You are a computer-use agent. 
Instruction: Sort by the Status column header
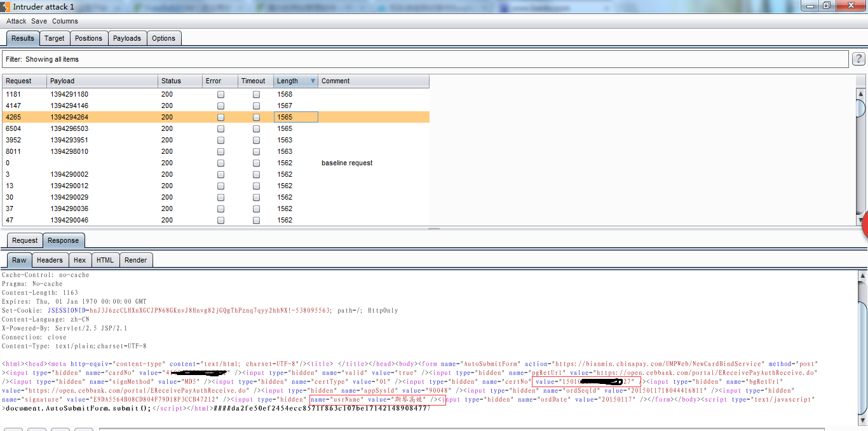tap(180, 81)
